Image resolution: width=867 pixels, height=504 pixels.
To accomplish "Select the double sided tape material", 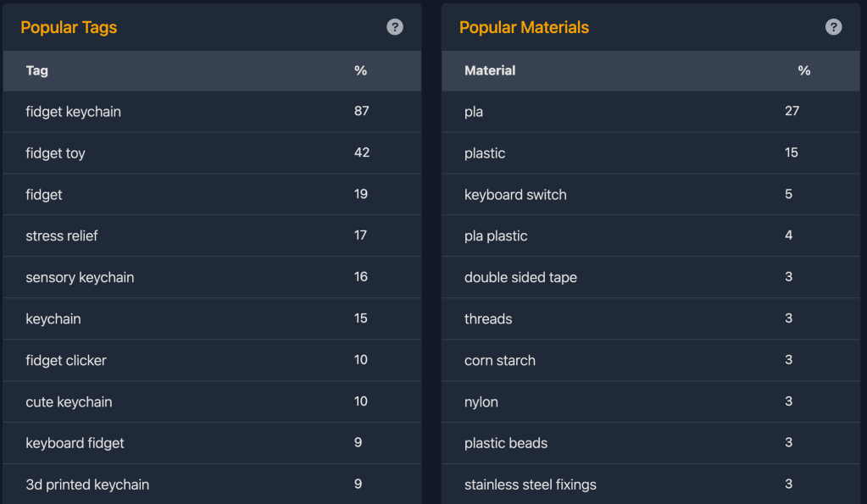I will coord(520,278).
